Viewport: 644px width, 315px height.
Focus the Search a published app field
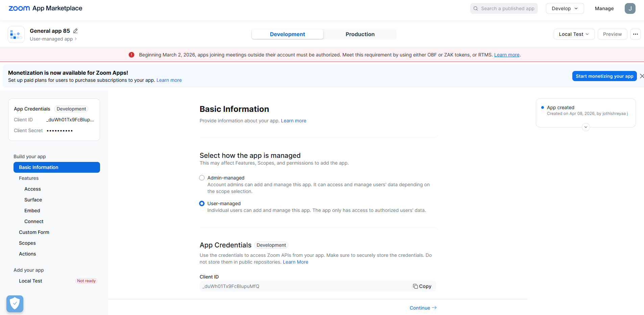pos(504,8)
